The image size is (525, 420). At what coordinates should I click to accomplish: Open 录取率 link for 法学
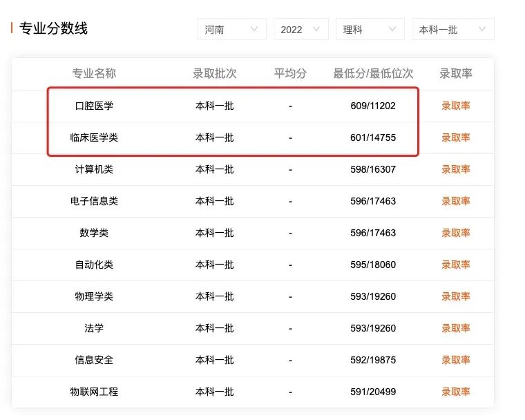(x=456, y=328)
